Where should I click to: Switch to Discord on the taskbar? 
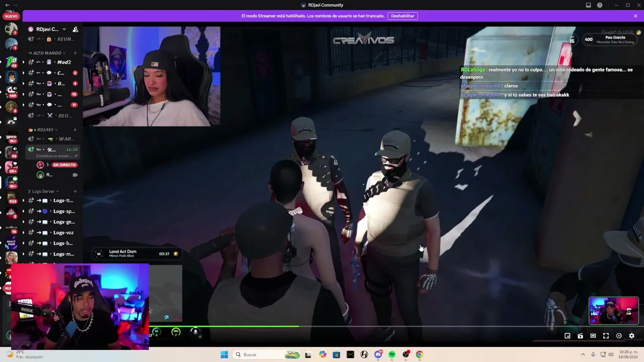tap(378, 354)
